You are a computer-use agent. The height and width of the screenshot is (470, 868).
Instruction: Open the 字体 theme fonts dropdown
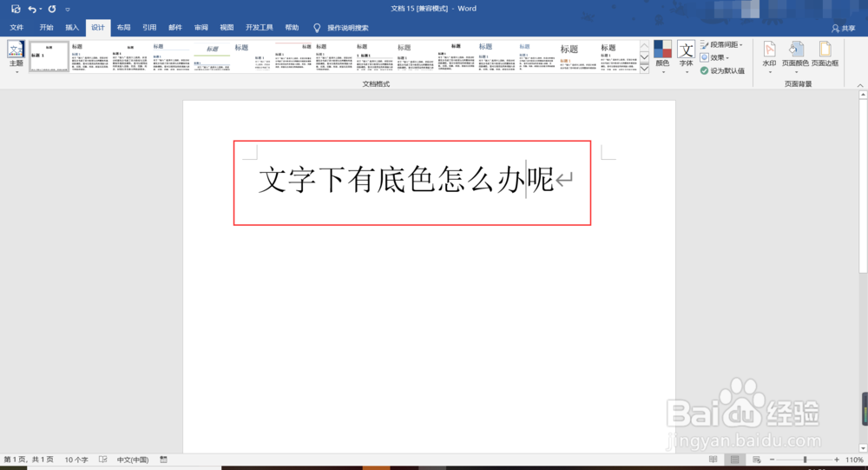click(687, 57)
